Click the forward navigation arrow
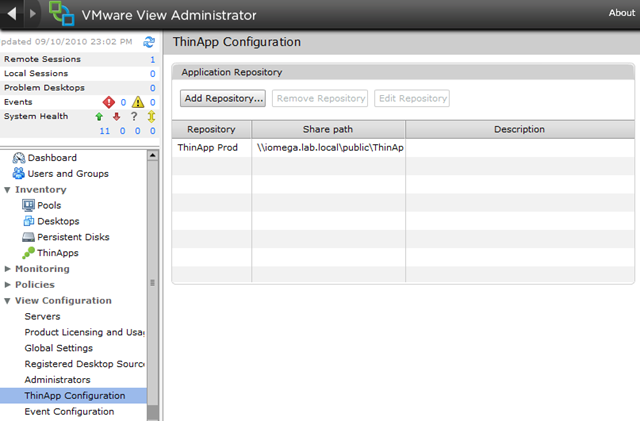Screen dimensions: 640x421 [33, 13]
